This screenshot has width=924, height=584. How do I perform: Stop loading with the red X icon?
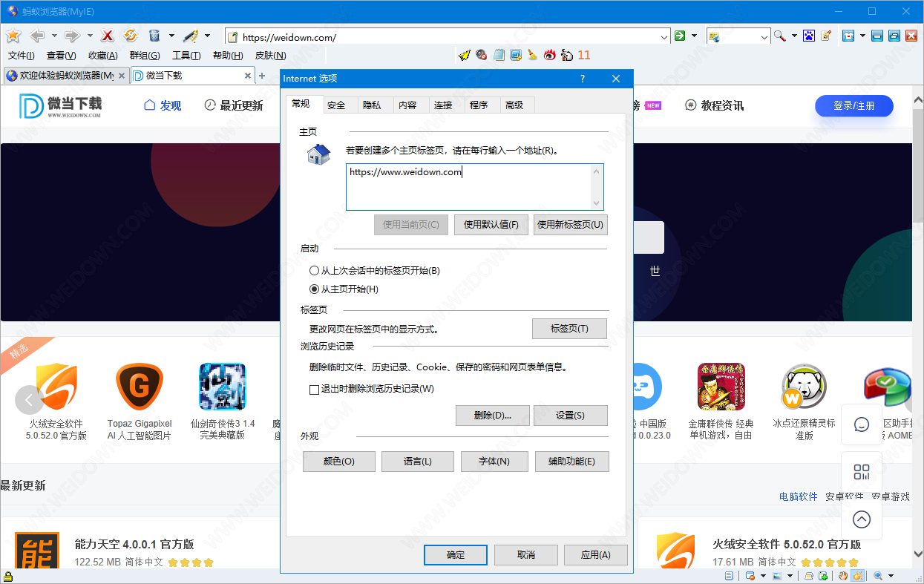coord(108,36)
